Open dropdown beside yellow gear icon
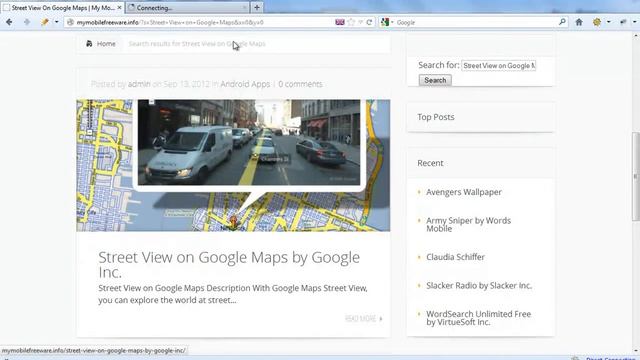This screenshot has height=360, width=640. click(609, 22)
